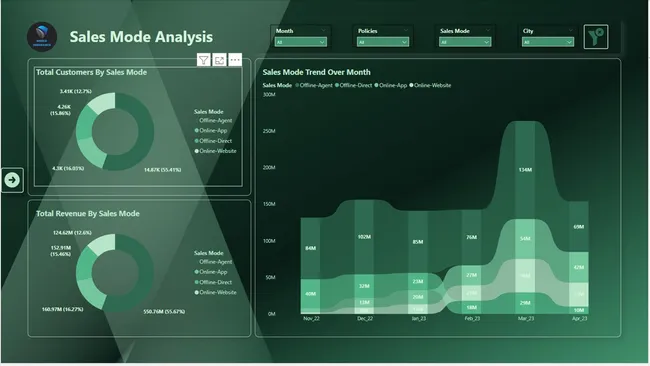Toggle Offline-Agent in trend chart legend
Image resolution: width=650 pixels, height=366 pixels.
pos(314,85)
